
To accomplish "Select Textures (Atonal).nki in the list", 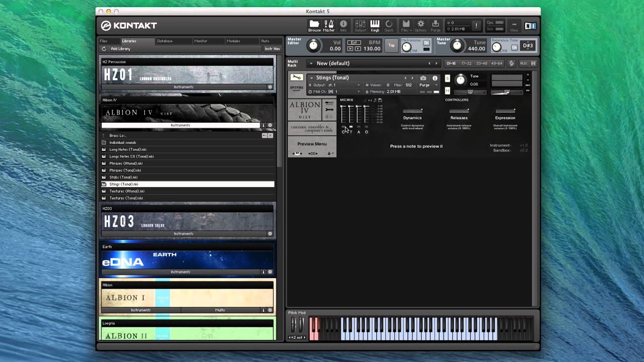I will (188, 191).
